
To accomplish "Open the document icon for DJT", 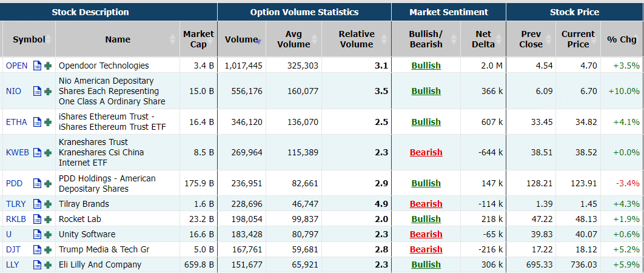I will pyautogui.click(x=38, y=249).
